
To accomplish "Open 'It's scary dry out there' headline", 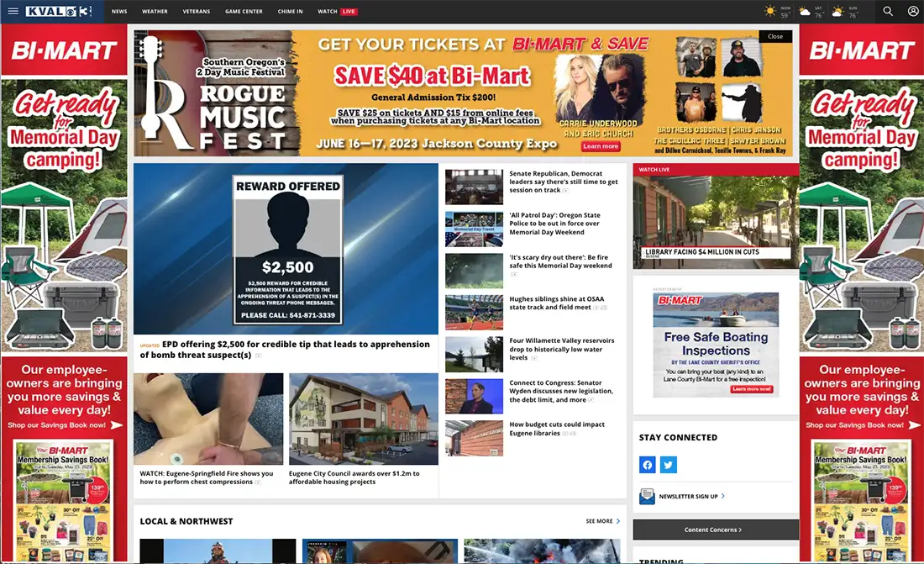I will (560, 263).
